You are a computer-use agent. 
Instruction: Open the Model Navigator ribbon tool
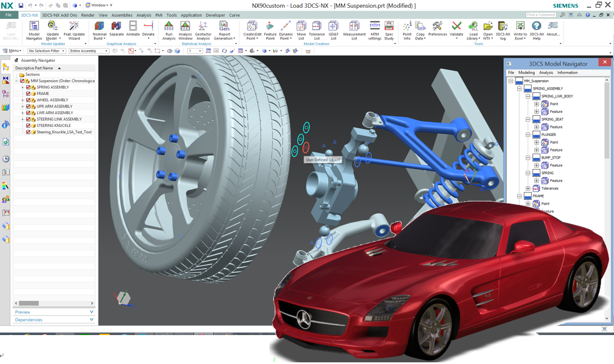(x=34, y=30)
